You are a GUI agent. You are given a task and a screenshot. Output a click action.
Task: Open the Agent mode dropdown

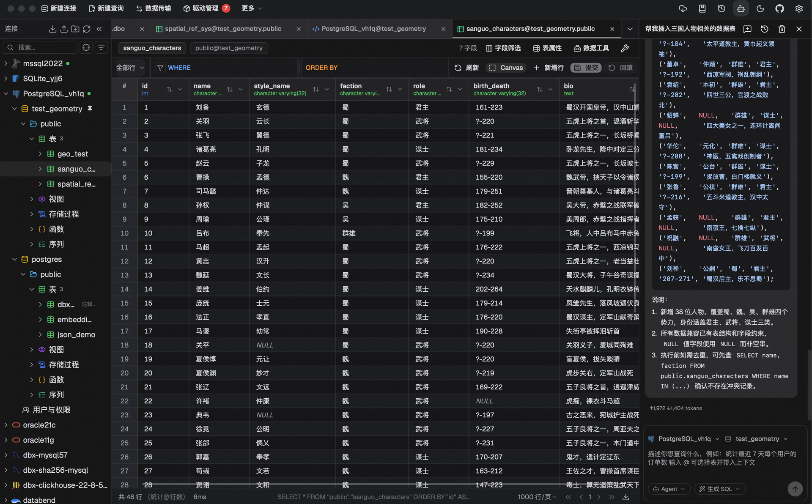click(669, 489)
